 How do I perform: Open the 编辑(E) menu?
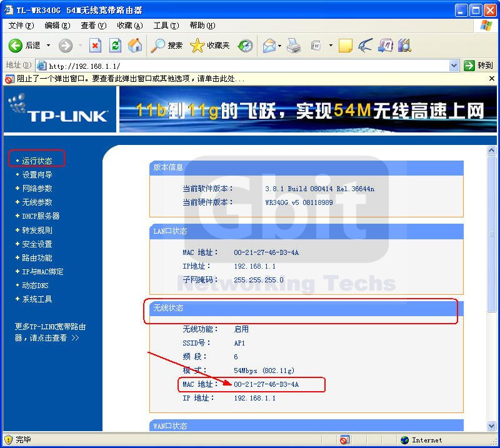click(57, 26)
